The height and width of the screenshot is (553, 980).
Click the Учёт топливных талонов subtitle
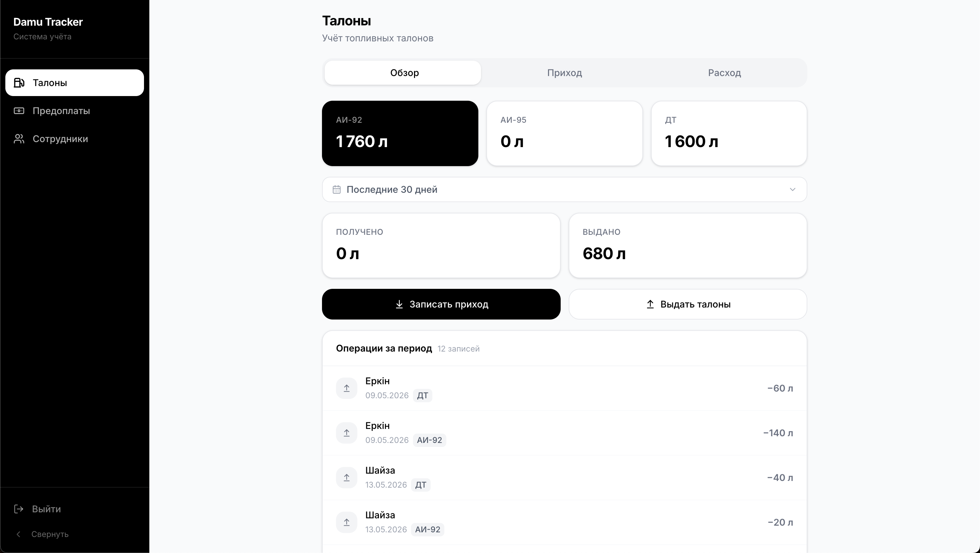[x=378, y=38]
